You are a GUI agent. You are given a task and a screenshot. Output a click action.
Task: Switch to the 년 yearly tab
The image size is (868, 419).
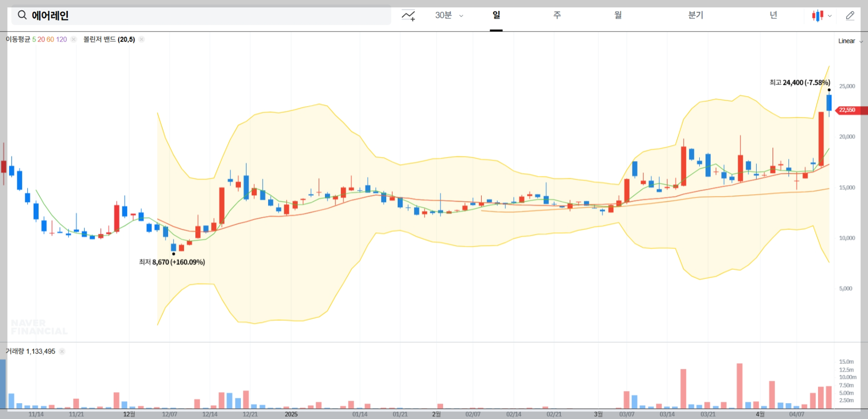(773, 15)
